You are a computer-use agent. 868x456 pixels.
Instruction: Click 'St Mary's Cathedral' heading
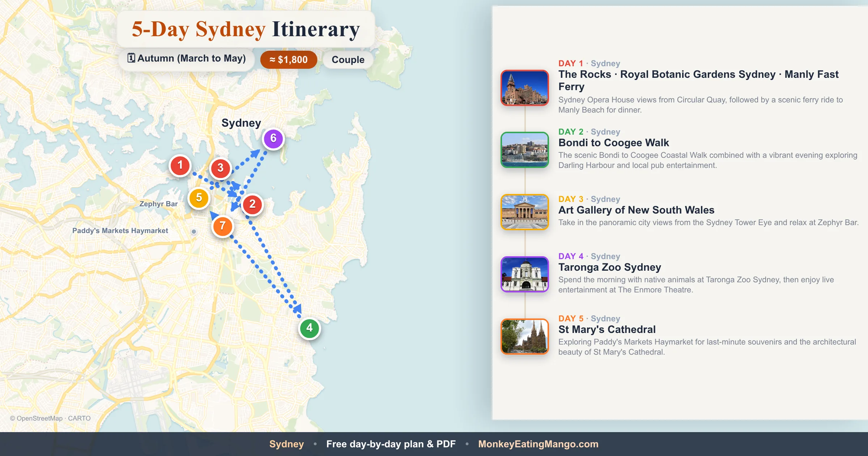click(607, 330)
